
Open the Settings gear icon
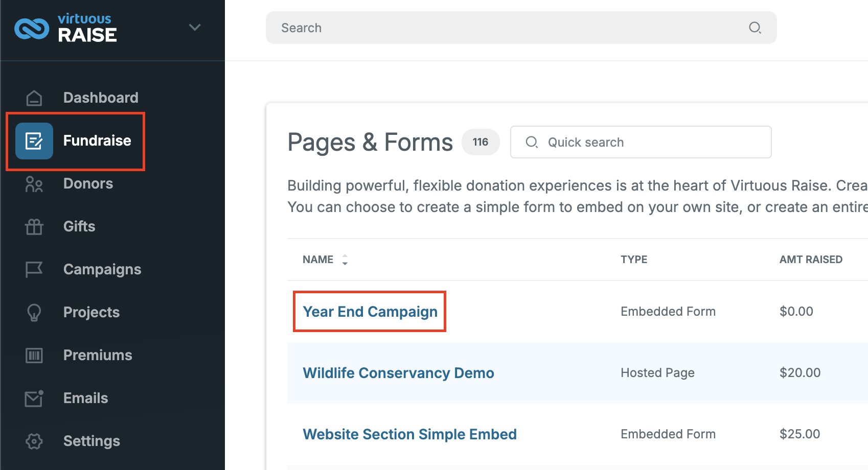click(x=34, y=441)
